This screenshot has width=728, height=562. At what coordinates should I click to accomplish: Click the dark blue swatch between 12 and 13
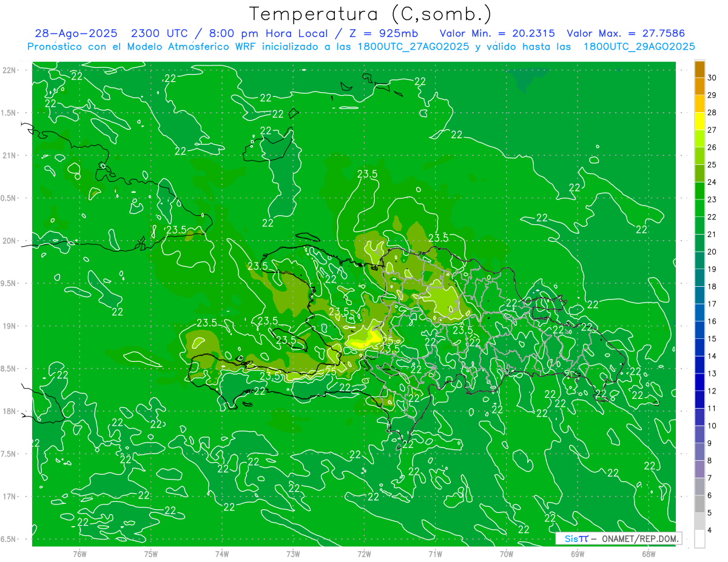click(x=699, y=382)
